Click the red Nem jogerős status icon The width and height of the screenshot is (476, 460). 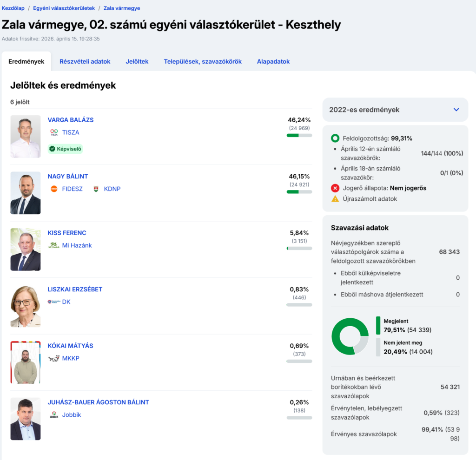coord(335,188)
